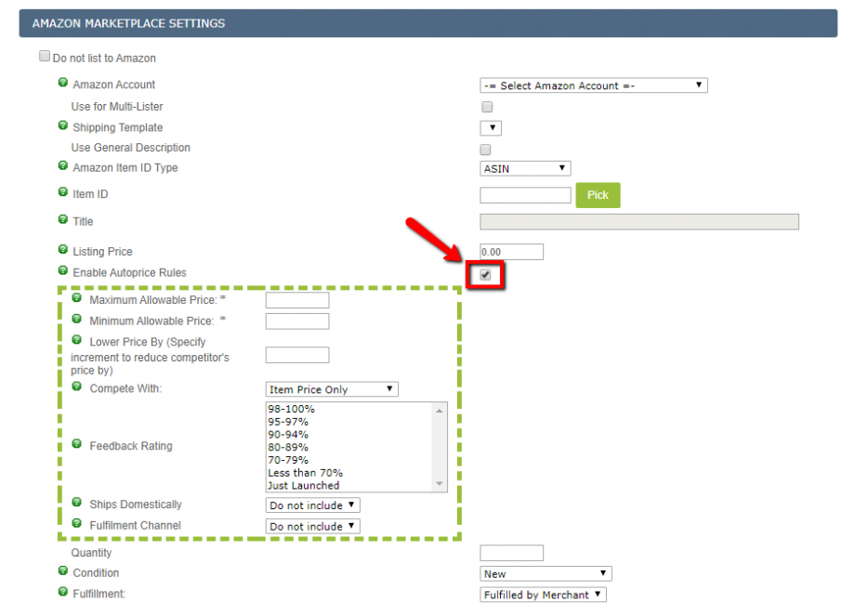This screenshot has height=616, width=855.
Task: Click the help icon beside Feedback Rating
Action: pos(76,445)
